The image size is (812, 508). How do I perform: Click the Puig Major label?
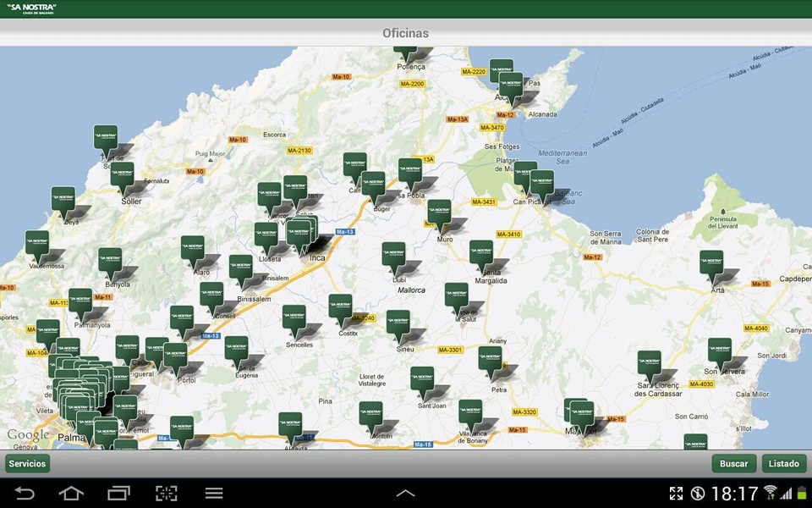click(211, 154)
